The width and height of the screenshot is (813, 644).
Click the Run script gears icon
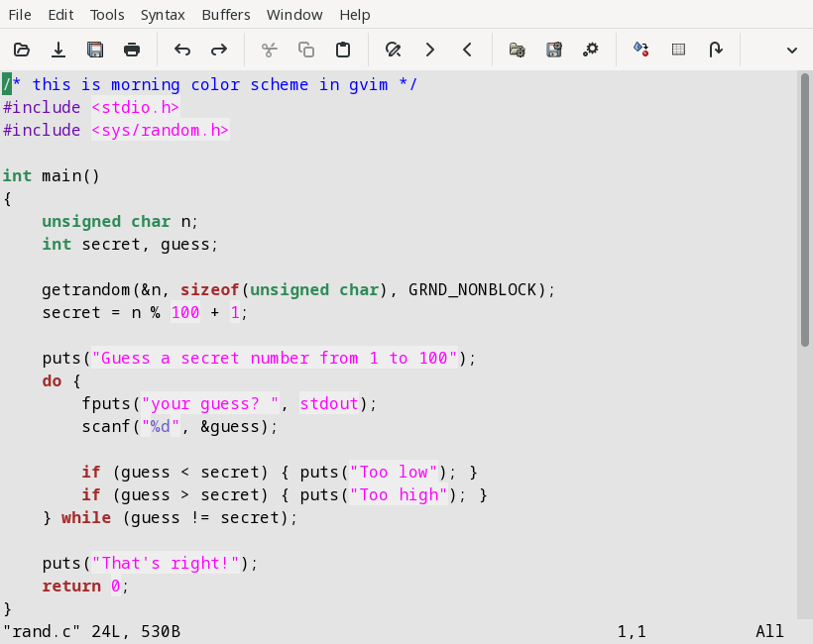[x=590, y=50]
